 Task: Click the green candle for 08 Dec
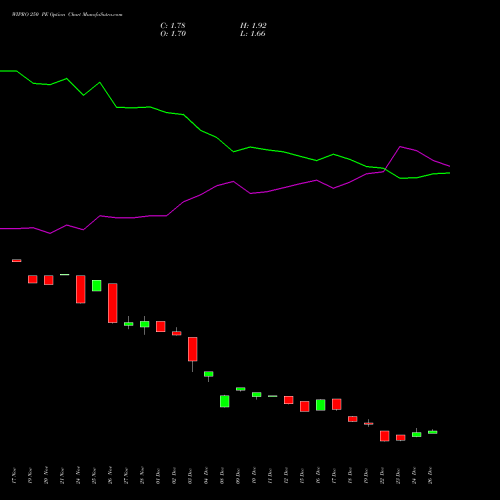tap(225, 401)
